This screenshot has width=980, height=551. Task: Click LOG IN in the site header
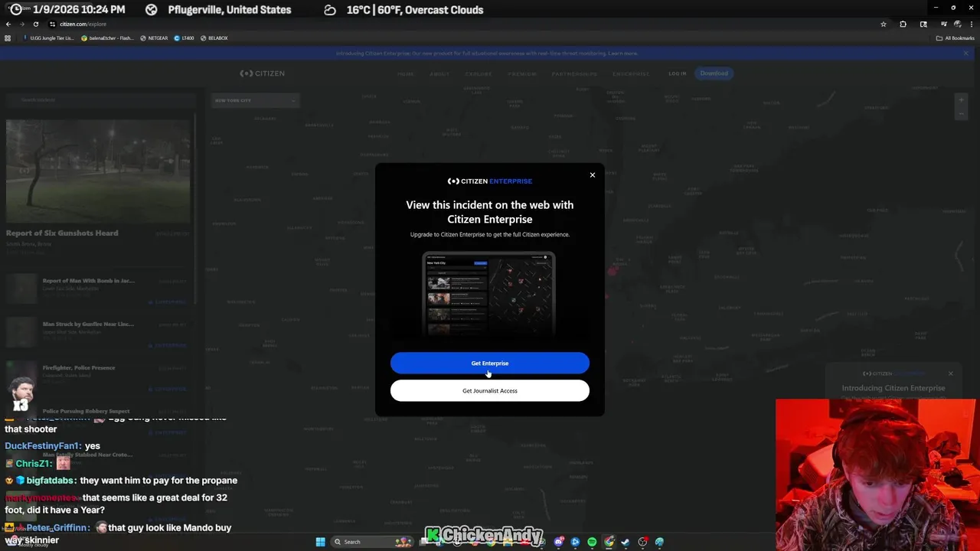coord(678,73)
